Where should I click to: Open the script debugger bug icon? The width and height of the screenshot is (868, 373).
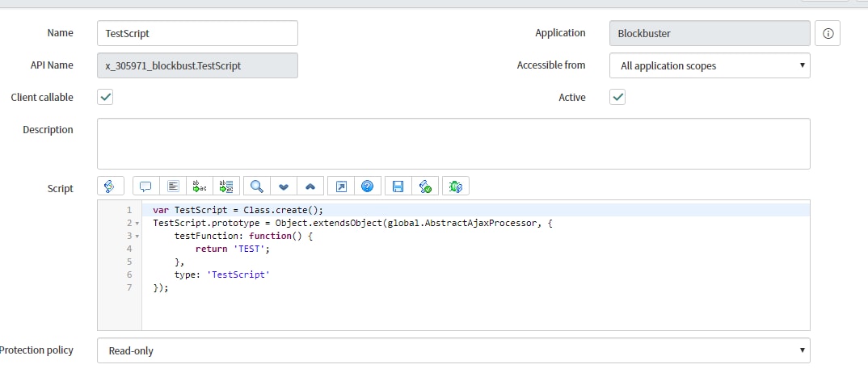(456, 186)
